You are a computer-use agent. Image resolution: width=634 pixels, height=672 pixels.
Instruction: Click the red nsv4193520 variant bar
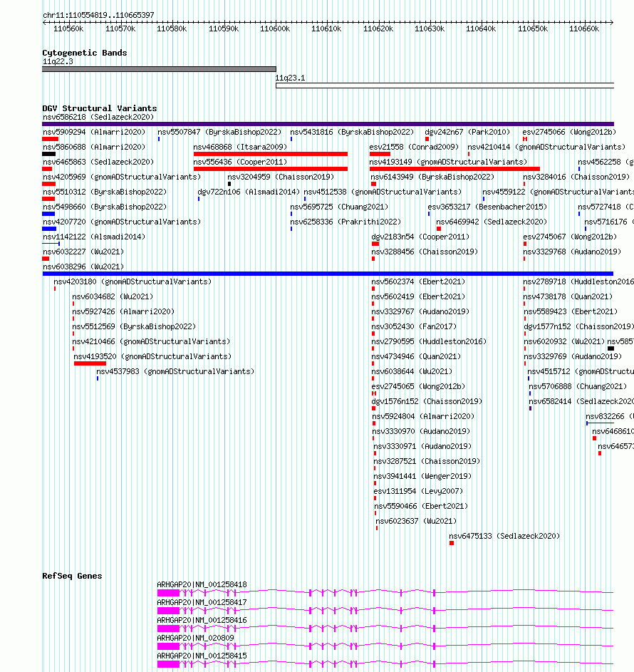pos(90,363)
